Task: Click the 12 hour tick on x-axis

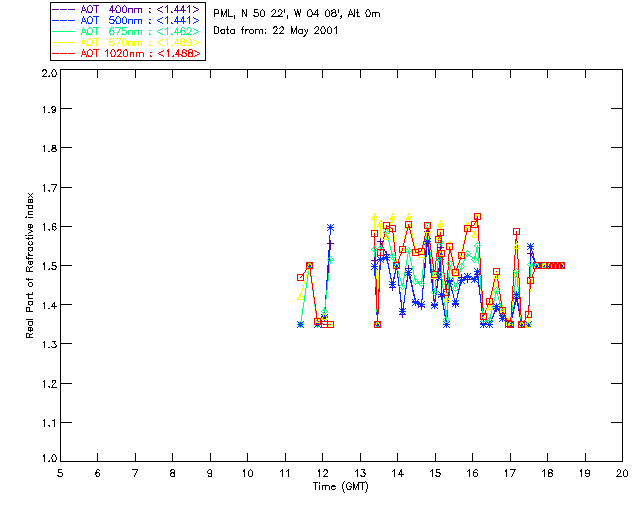Action: tap(322, 472)
